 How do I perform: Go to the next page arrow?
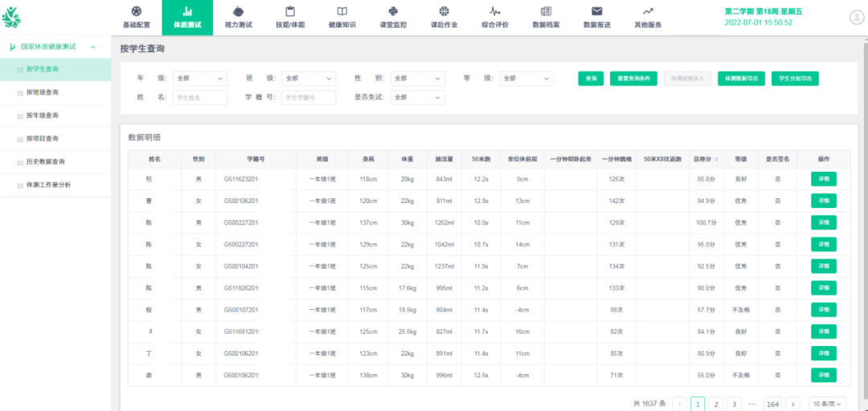point(792,405)
